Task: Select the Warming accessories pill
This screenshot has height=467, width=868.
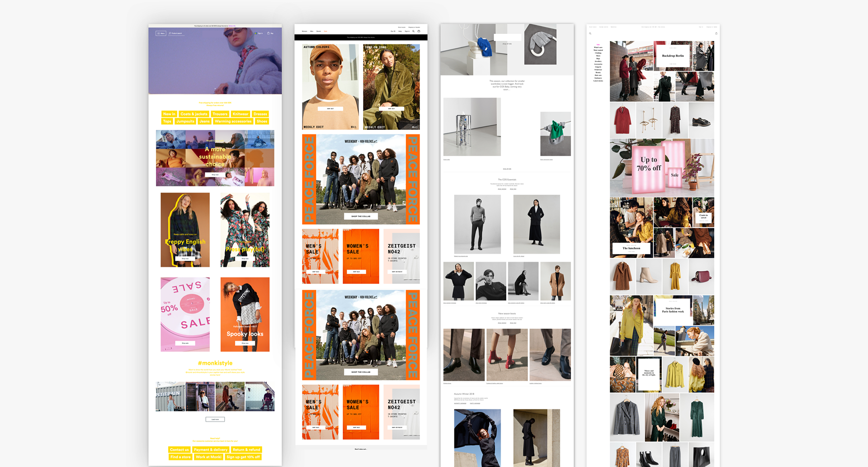Action: pos(233,121)
